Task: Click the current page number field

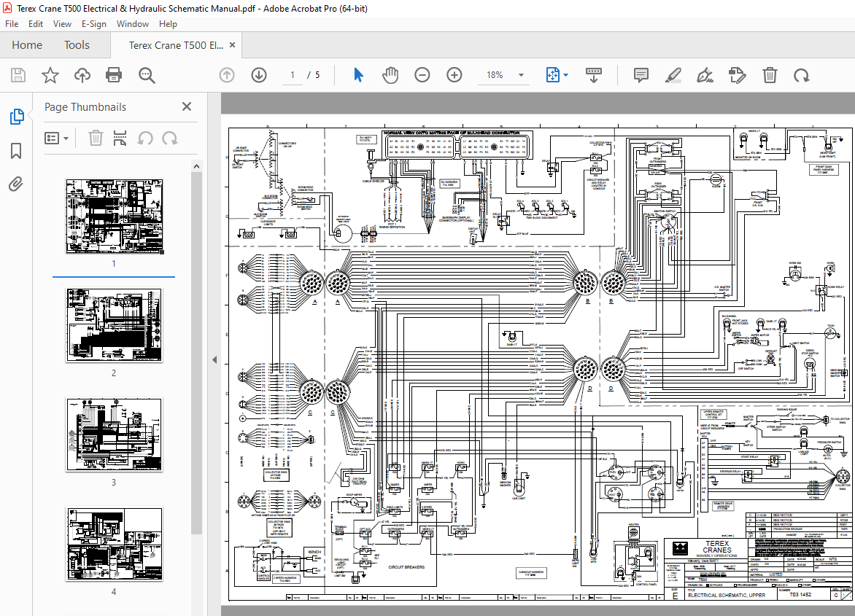Action: tap(293, 75)
